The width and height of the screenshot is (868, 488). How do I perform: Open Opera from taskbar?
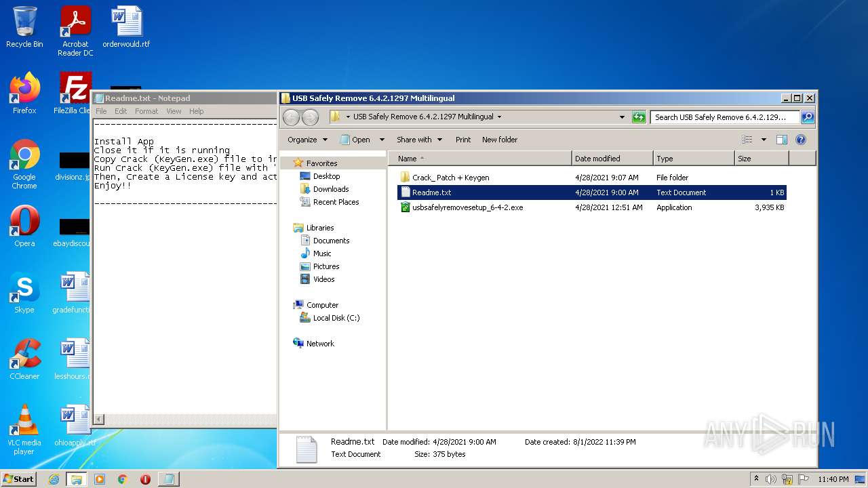click(x=145, y=479)
